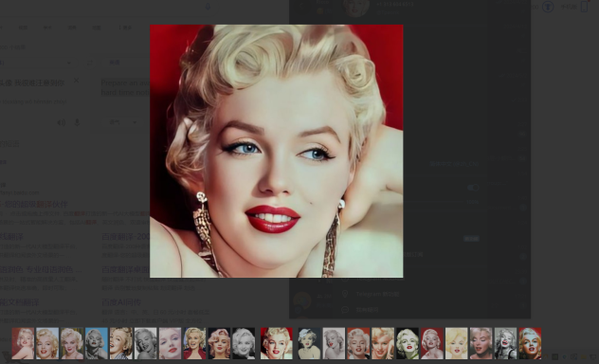The image size is (599, 364).
Task: Click the enlarged active thumbnail in the strip
Action: [276, 343]
